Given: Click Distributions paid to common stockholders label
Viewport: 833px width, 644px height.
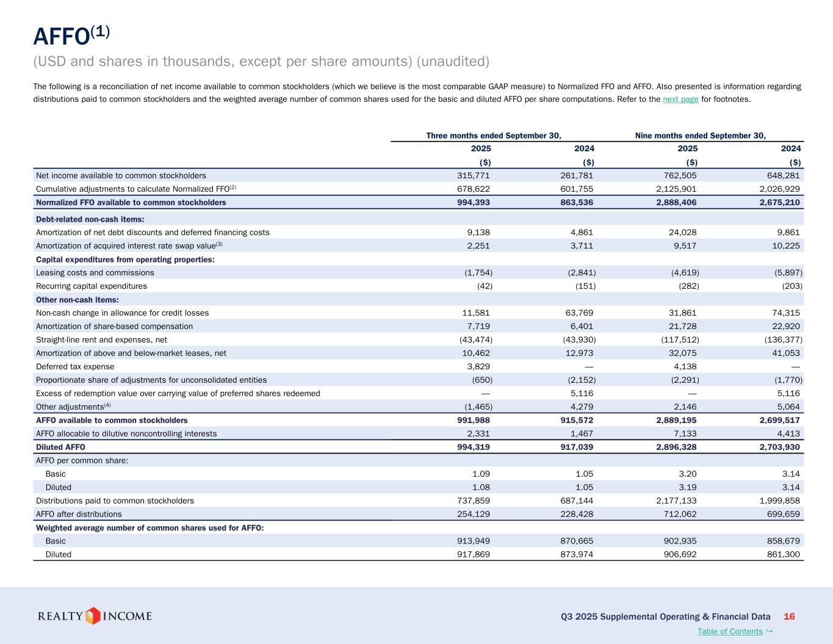Looking at the screenshot, I should click(115, 501).
